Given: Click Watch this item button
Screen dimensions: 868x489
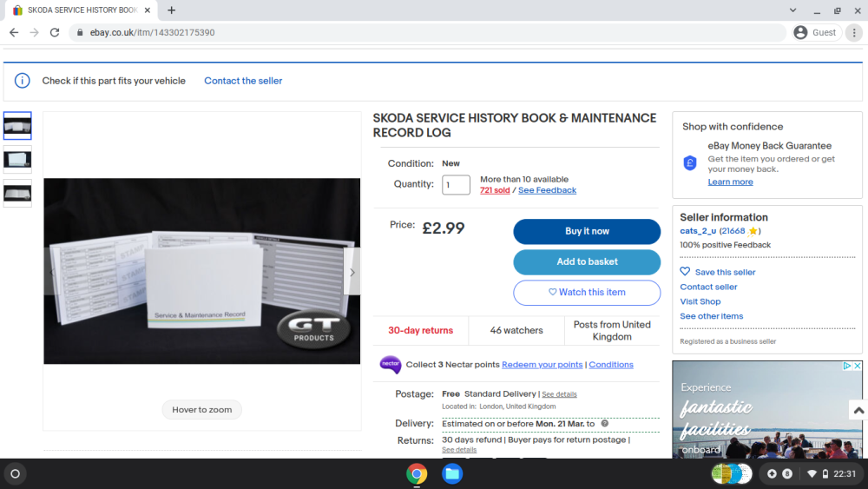Looking at the screenshot, I should point(587,293).
